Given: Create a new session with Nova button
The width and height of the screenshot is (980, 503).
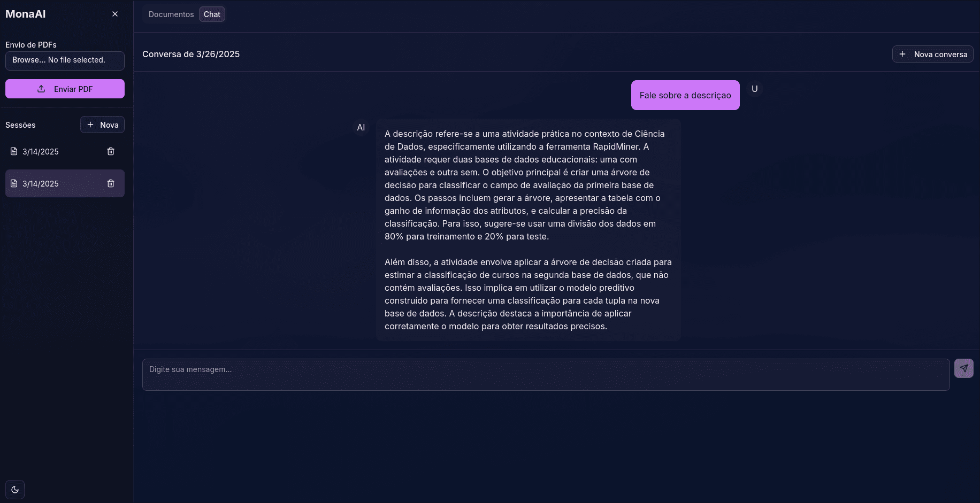Looking at the screenshot, I should 102,125.
